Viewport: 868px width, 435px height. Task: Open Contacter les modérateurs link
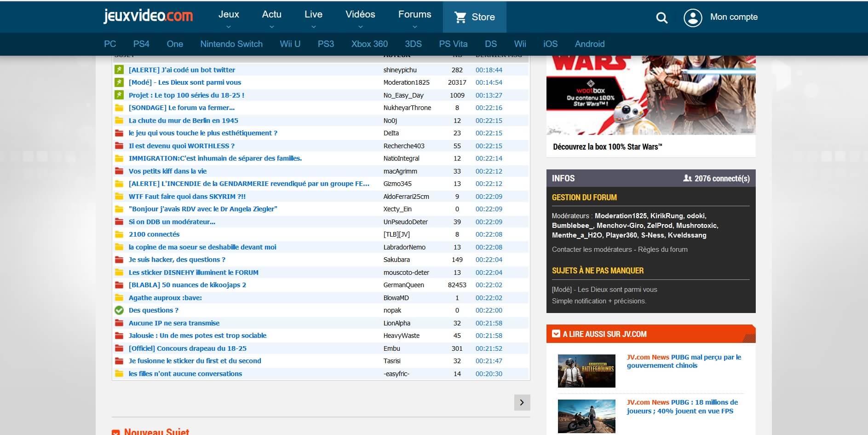click(x=592, y=249)
